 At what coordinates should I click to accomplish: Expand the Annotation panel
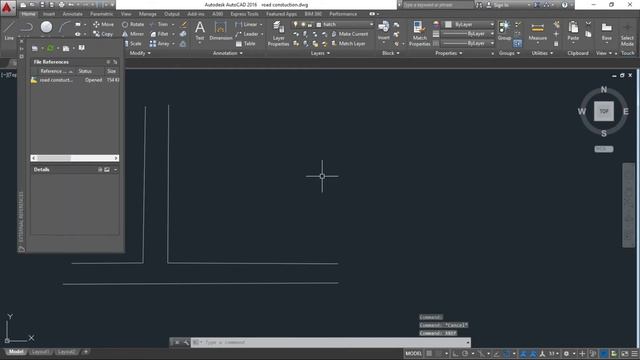228,53
